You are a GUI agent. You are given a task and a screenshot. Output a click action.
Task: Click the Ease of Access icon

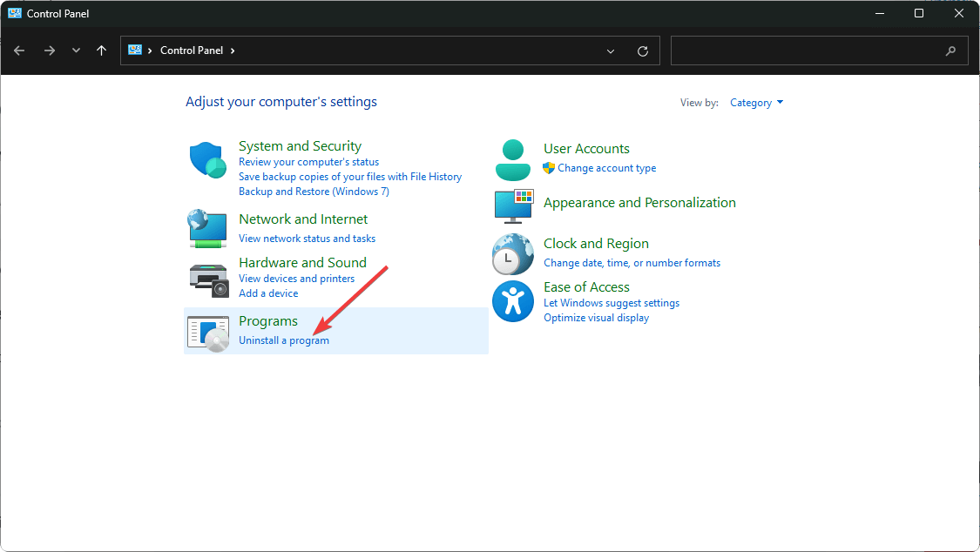(513, 301)
